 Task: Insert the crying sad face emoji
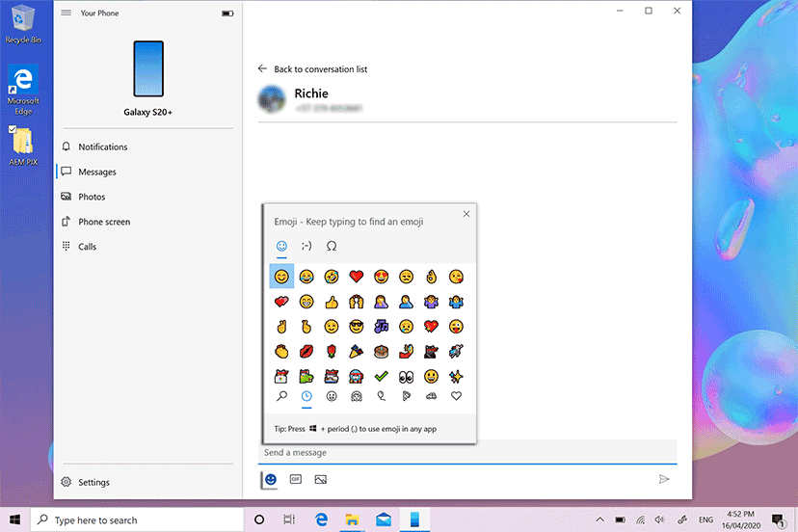pos(406,327)
